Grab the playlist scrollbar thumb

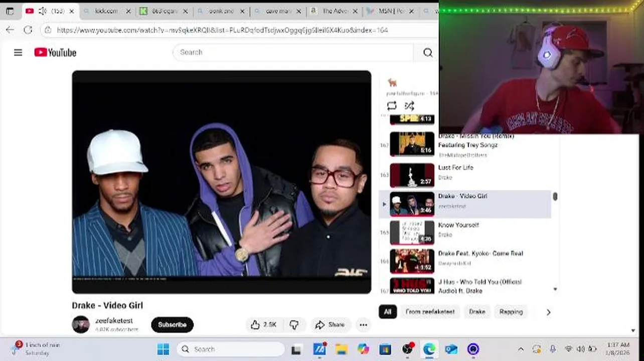[x=555, y=197]
